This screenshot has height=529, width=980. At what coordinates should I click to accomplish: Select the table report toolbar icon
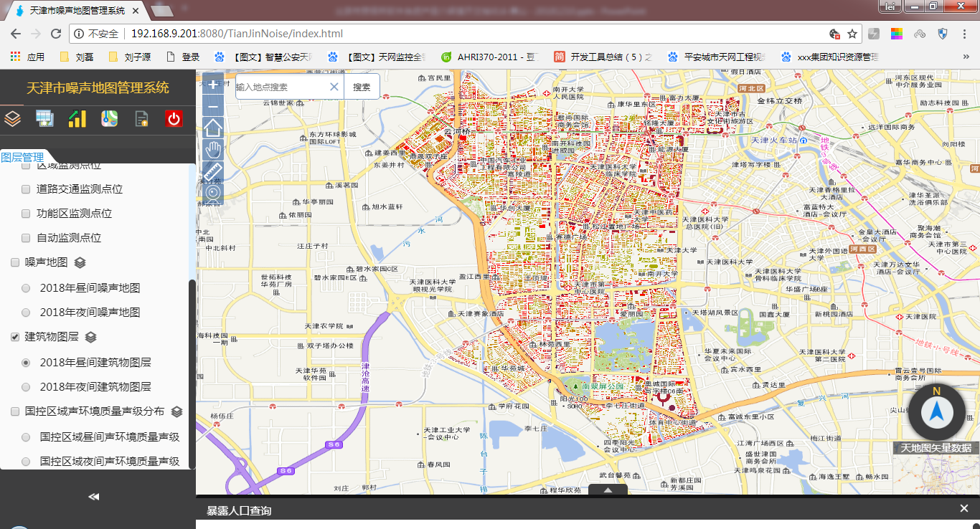pyautogui.click(x=44, y=118)
